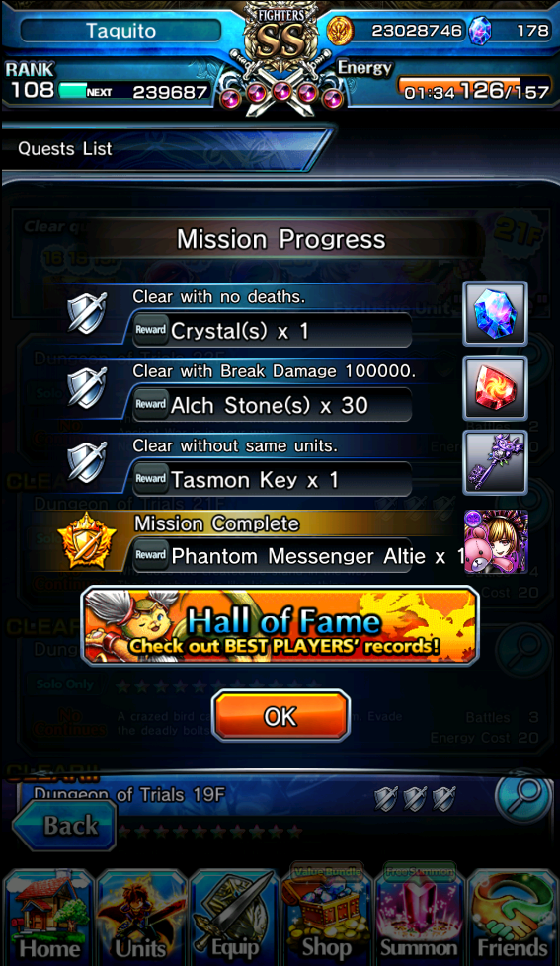Go to the Units menu
Screen dimensions: 560x966
[141, 918]
